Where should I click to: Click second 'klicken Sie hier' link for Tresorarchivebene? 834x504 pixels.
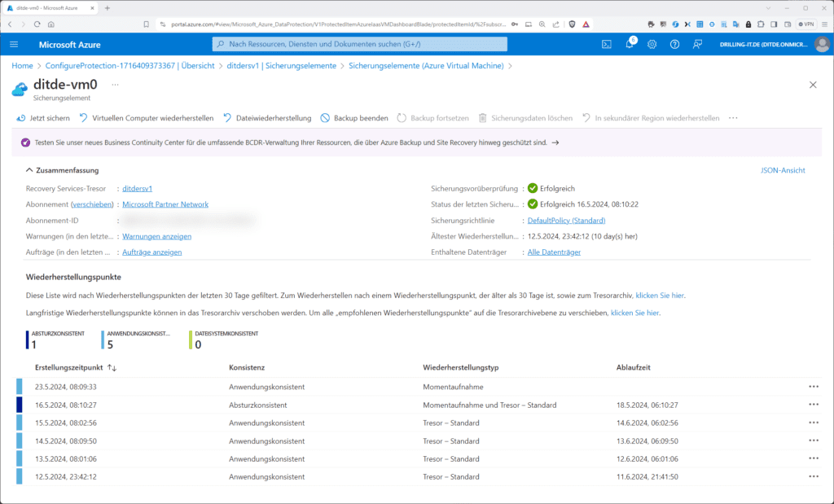pos(635,313)
